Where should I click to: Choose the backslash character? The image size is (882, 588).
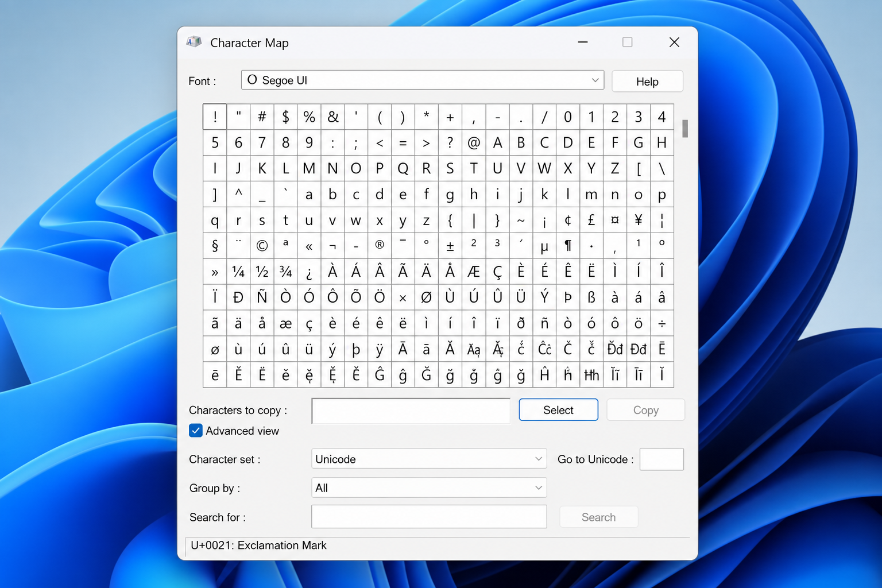(662, 169)
